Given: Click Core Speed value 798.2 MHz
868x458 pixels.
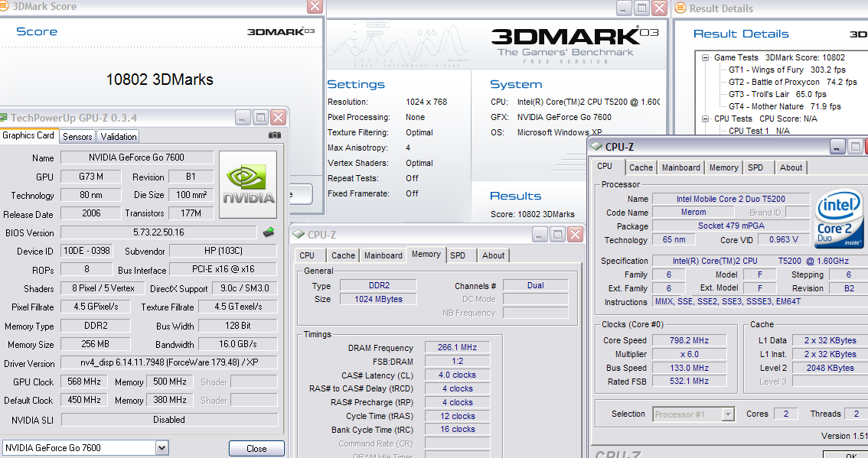Looking at the screenshot, I should point(689,341).
